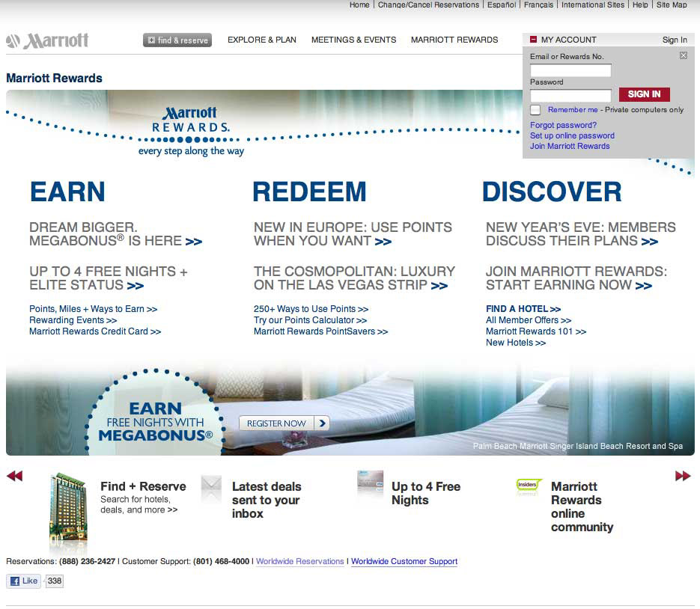Open the Site Map link
Screen dimensions: 700x609
tap(672, 5)
